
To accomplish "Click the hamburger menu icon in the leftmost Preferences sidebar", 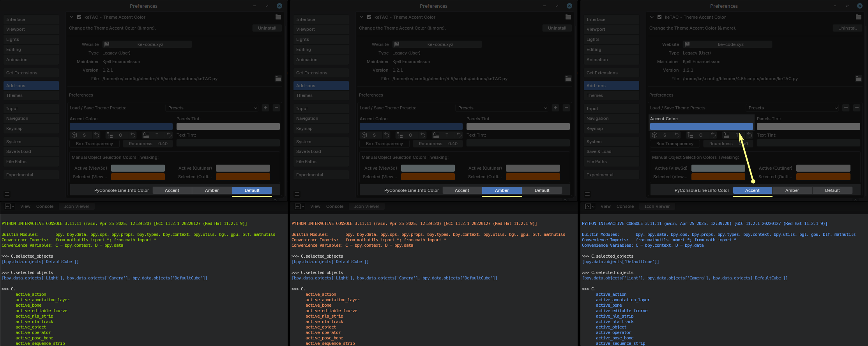I will click(7, 194).
